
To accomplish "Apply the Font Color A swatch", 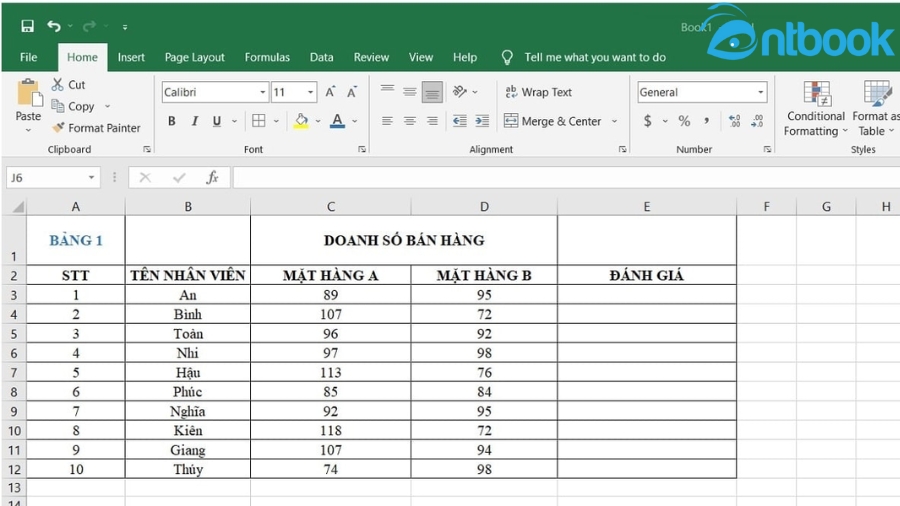I will (x=338, y=121).
